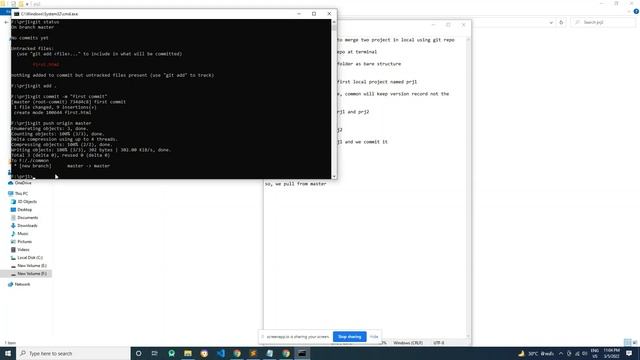The height and width of the screenshot is (360, 640).
Task: Click Stop sharing in the screen-share bar
Action: click(x=349, y=337)
